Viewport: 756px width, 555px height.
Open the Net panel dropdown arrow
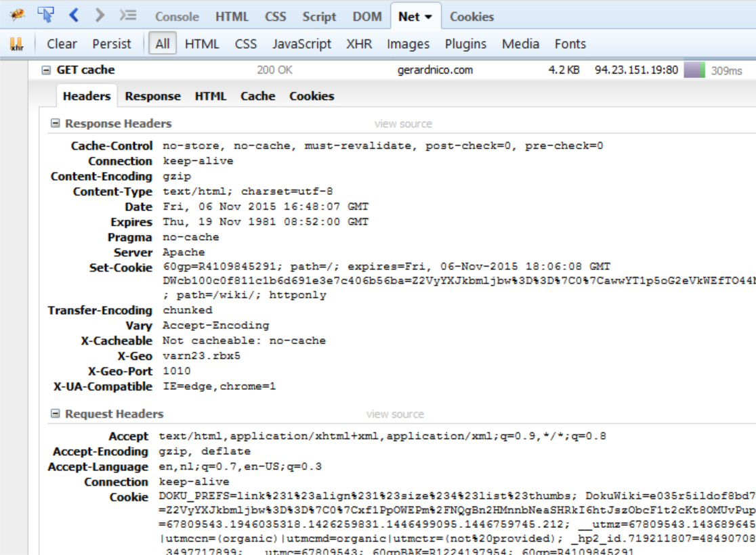429,16
